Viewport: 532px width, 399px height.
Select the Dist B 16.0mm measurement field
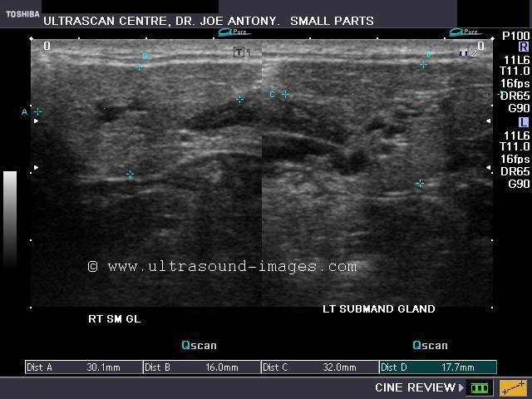(201, 367)
